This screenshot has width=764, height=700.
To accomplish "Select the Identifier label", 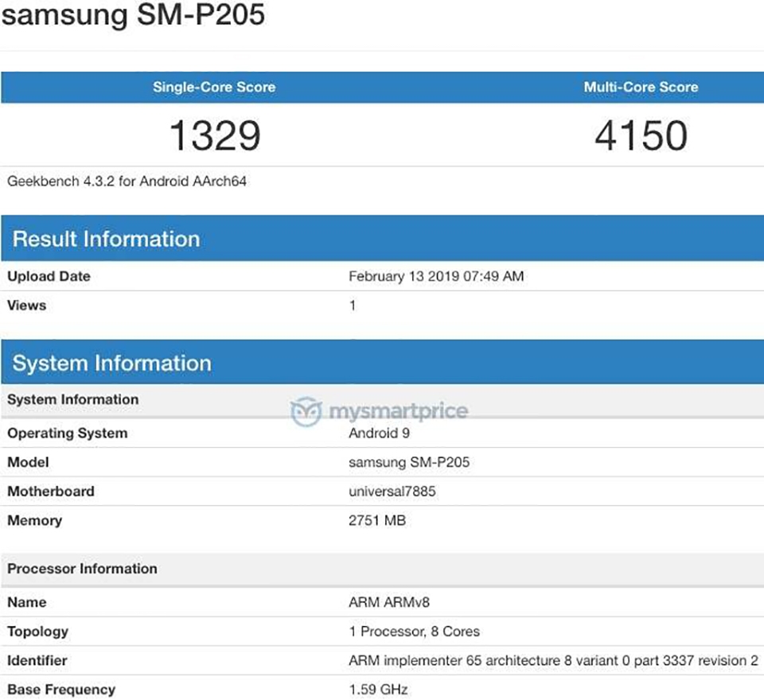I will [37, 661].
